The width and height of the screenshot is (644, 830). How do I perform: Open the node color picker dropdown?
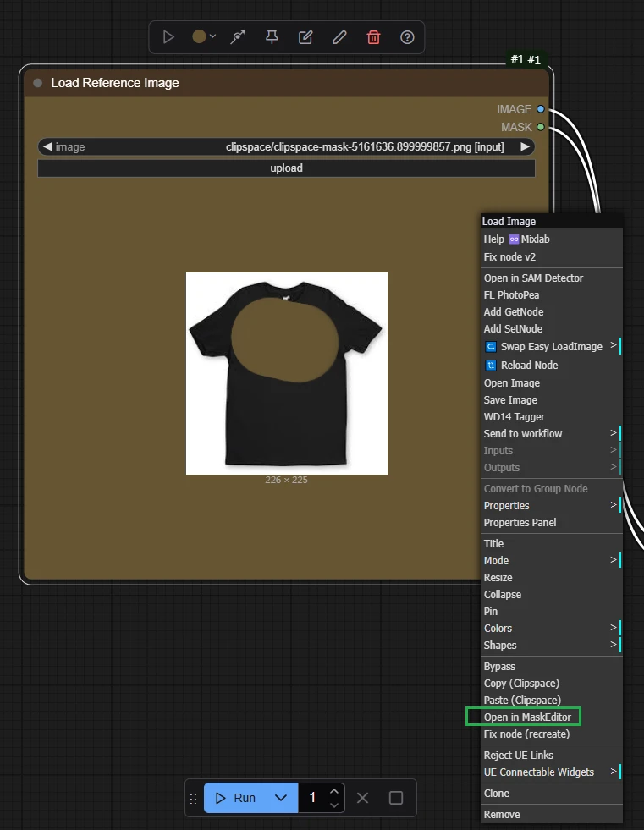tap(203, 37)
